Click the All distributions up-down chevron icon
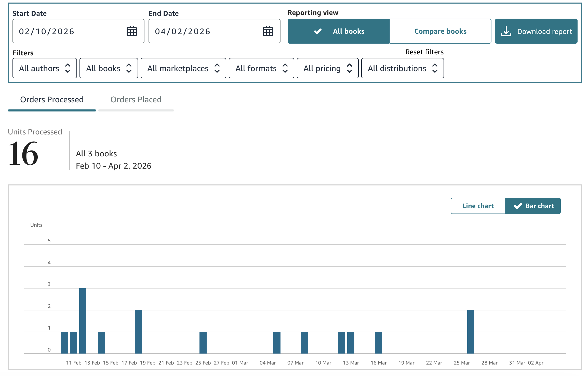The width and height of the screenshot is (588, 376). (435, 68)
